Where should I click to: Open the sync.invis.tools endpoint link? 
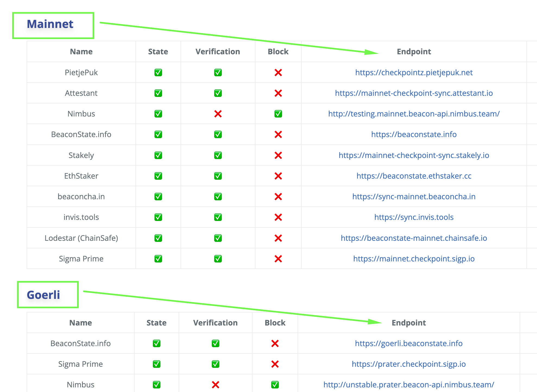[414, 217]
